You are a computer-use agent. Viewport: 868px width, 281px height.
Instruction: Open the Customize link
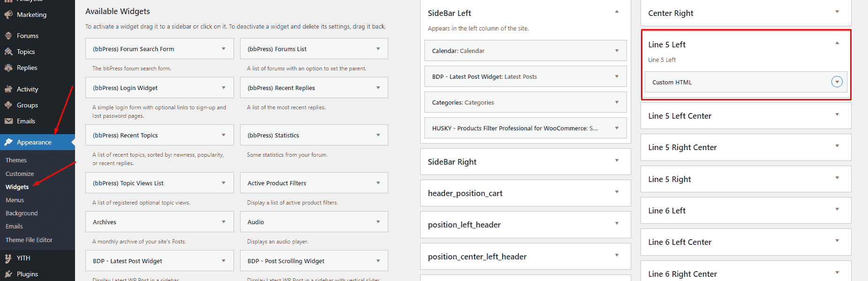pos(20,174)
